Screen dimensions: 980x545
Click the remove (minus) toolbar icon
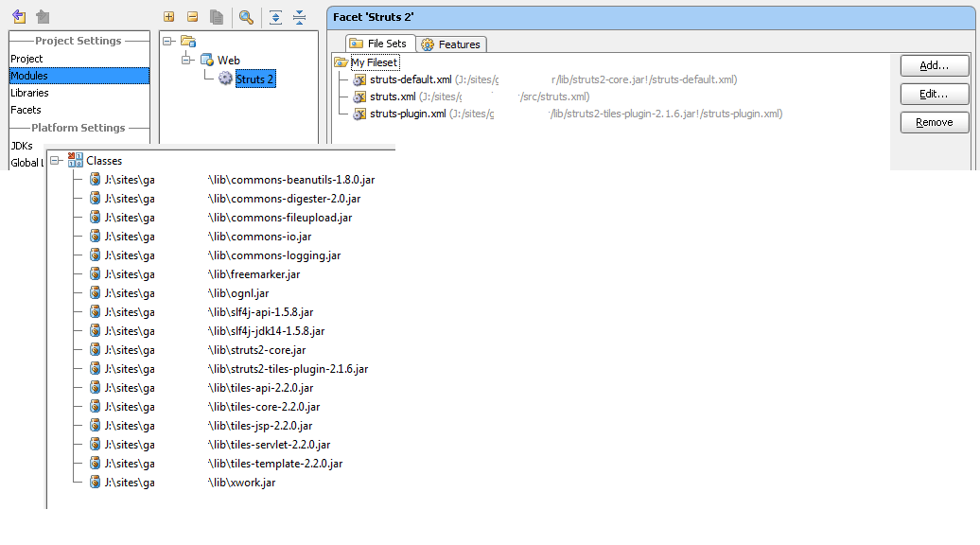click(193, 17)
